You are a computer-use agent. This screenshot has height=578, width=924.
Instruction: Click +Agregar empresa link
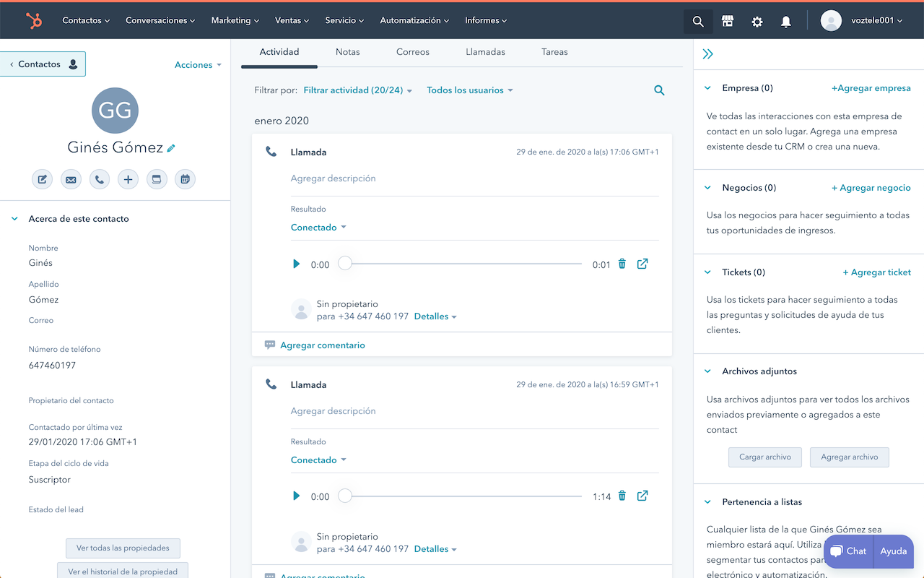coord(871,88)
